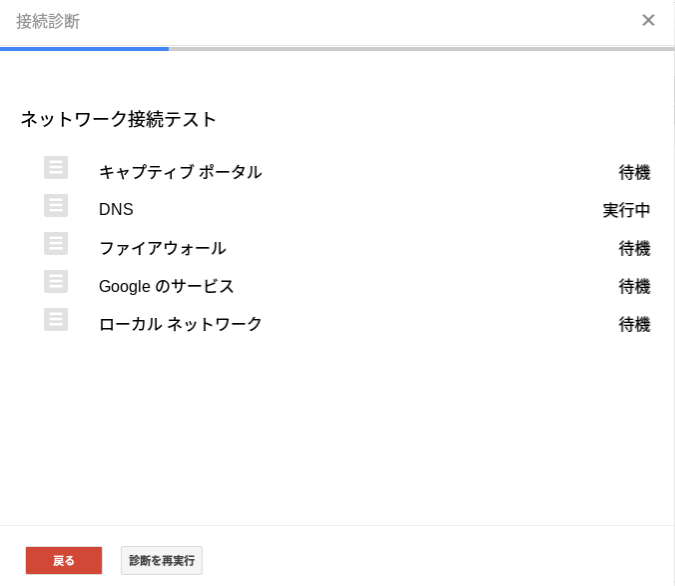Click the log icon beside DNS

point(56,205)
